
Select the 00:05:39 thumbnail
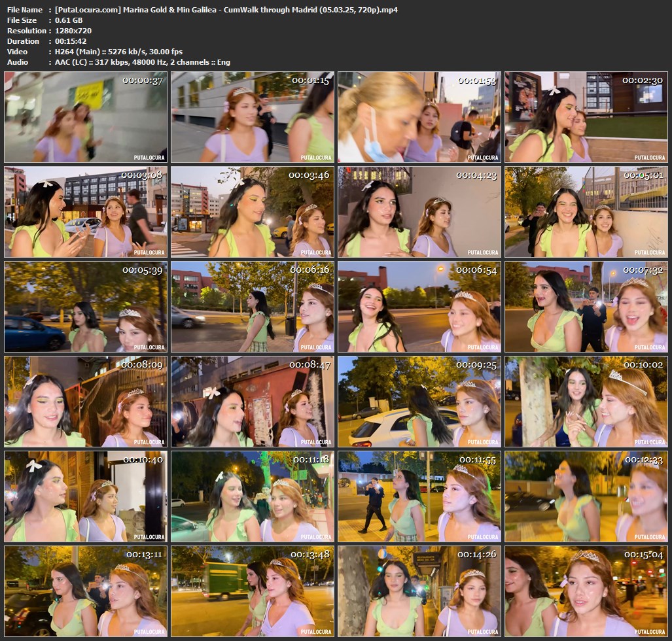click(x=86, y=307)
